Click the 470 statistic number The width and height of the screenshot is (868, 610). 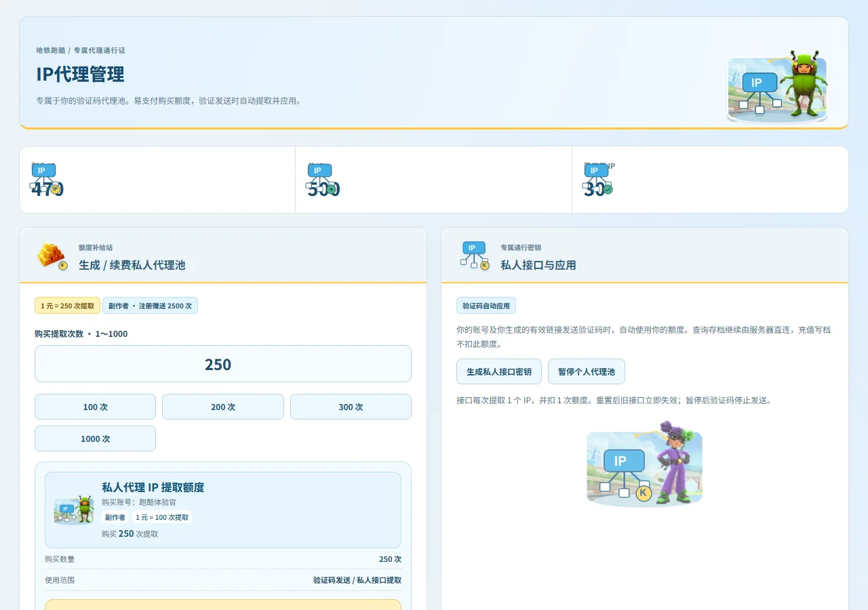click(47, 189)
